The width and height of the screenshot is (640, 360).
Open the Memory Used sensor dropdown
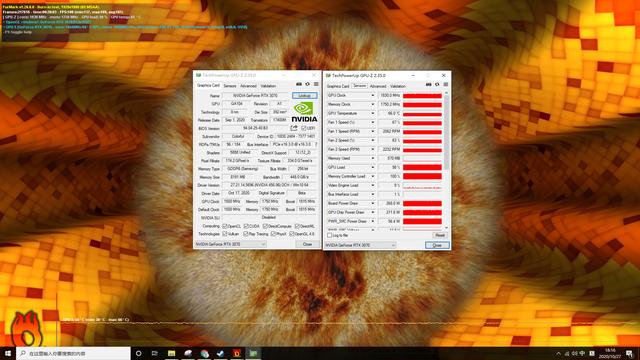pyautogui.click(x=373, y=158)
